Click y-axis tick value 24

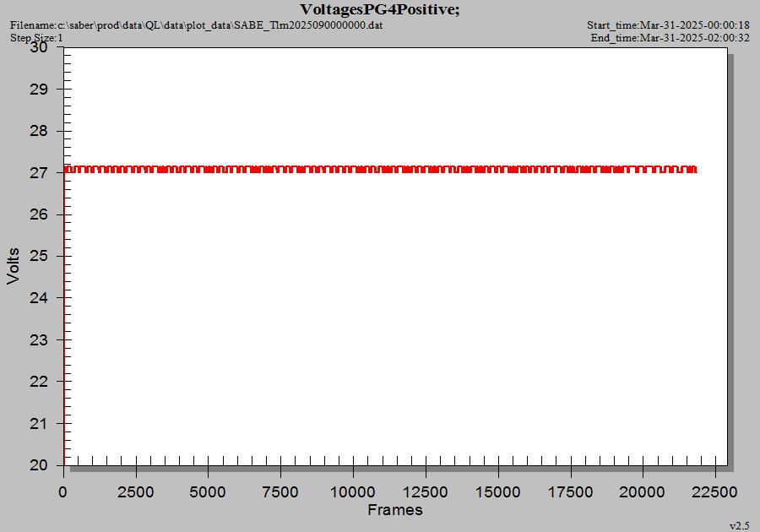click(39, 297)
